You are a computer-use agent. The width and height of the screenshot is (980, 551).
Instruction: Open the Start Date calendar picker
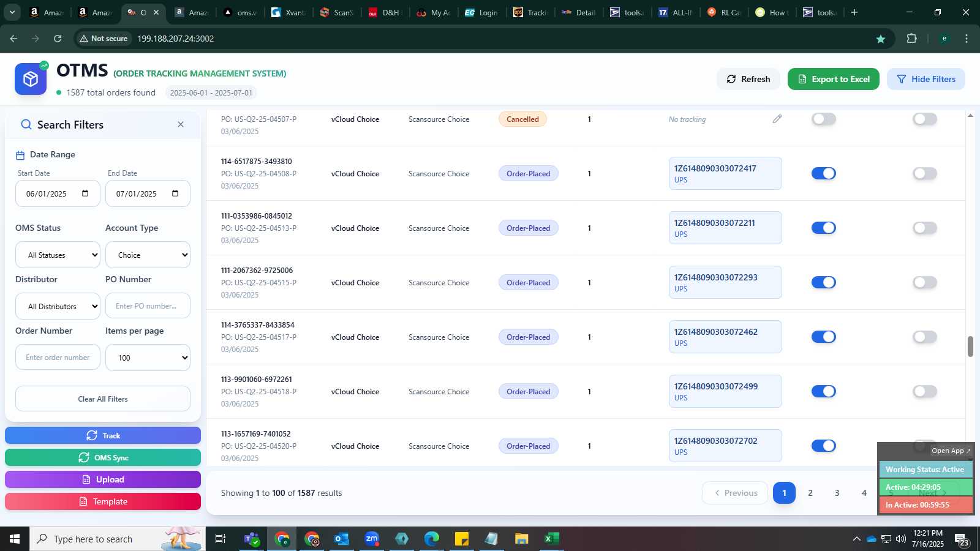(85, 193)
